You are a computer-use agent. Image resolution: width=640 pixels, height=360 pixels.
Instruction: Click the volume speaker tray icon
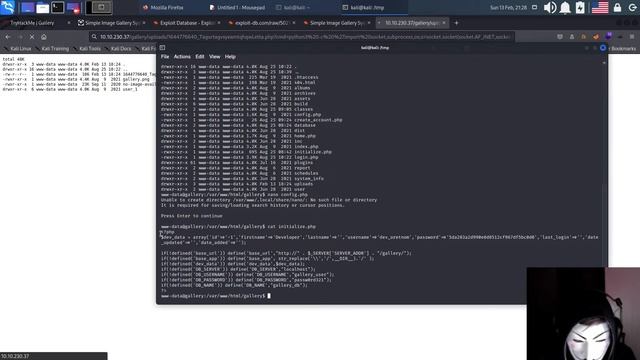550,7
